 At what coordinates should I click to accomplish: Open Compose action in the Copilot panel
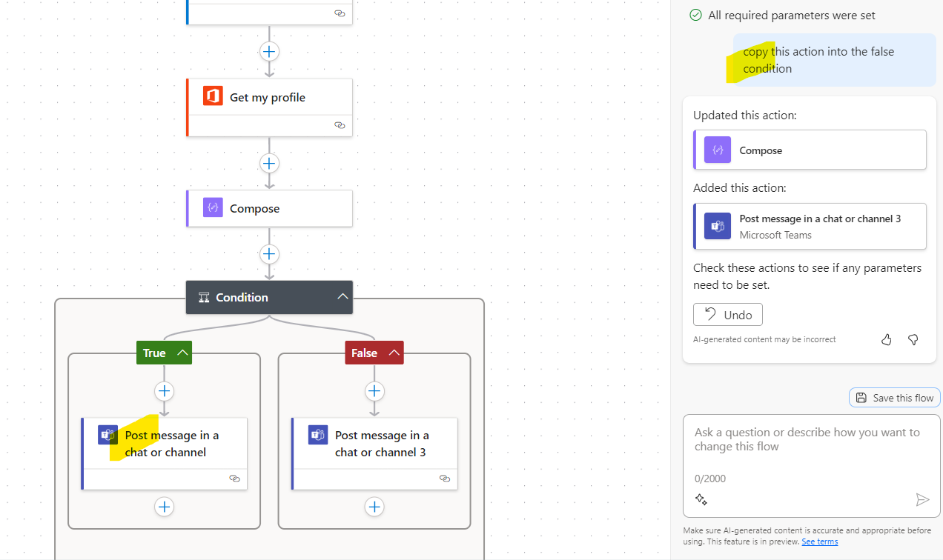(810, 150)
